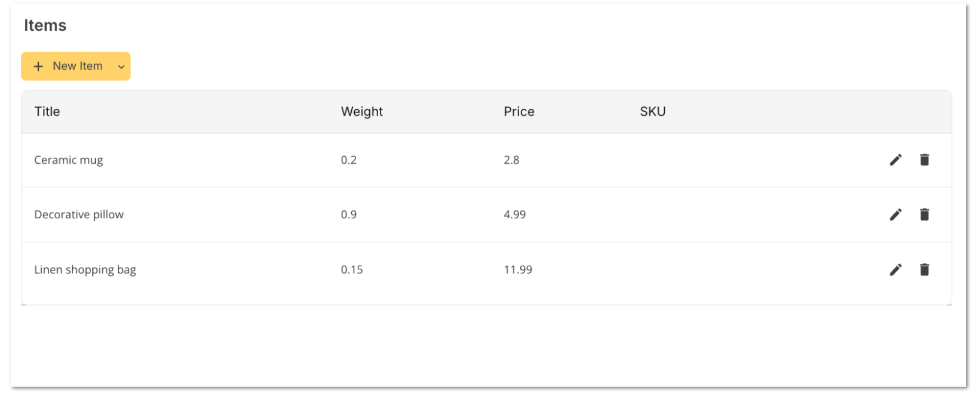Select the Decorative pillow title cell

[79, 215]
